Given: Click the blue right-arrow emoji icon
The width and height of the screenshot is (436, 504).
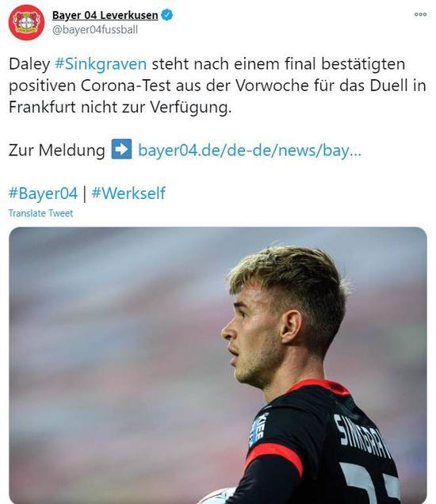Looking at the screenshot, I should [121, 149].
